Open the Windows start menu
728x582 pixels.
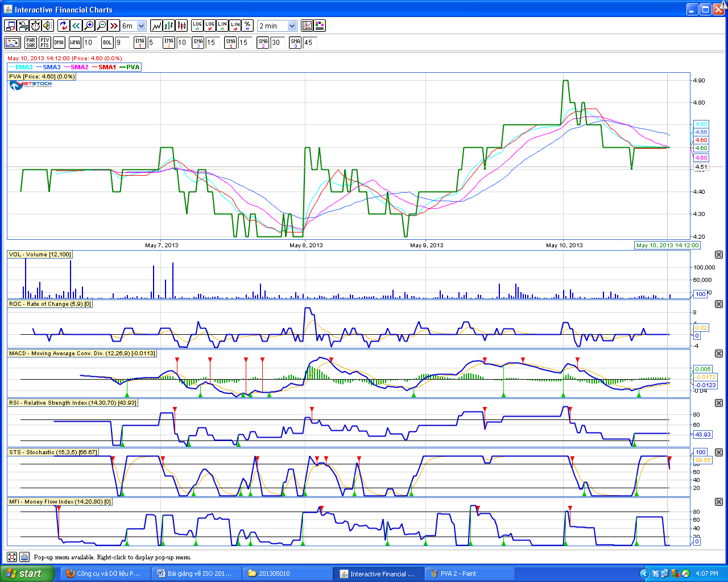pos(27,573)
